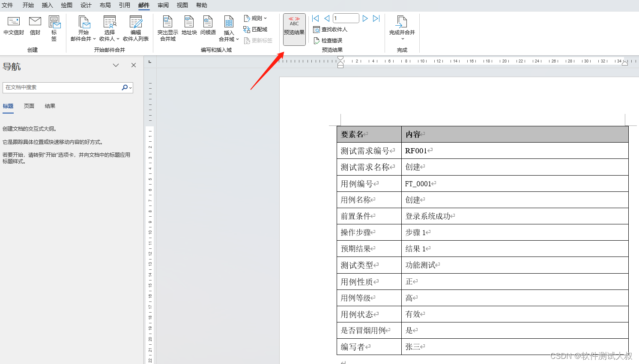Click the 功能测试 cell
The width and height of the screenshot is (639, 364).
coord(515,265)
